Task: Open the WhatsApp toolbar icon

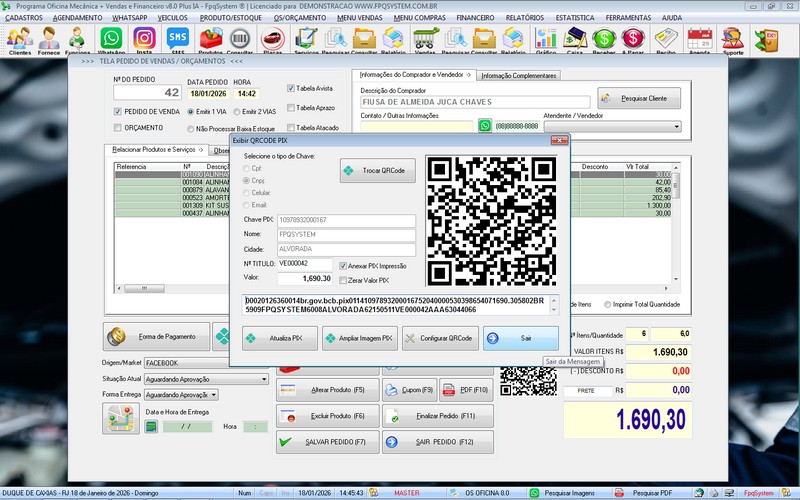Action: pos(113,40)
